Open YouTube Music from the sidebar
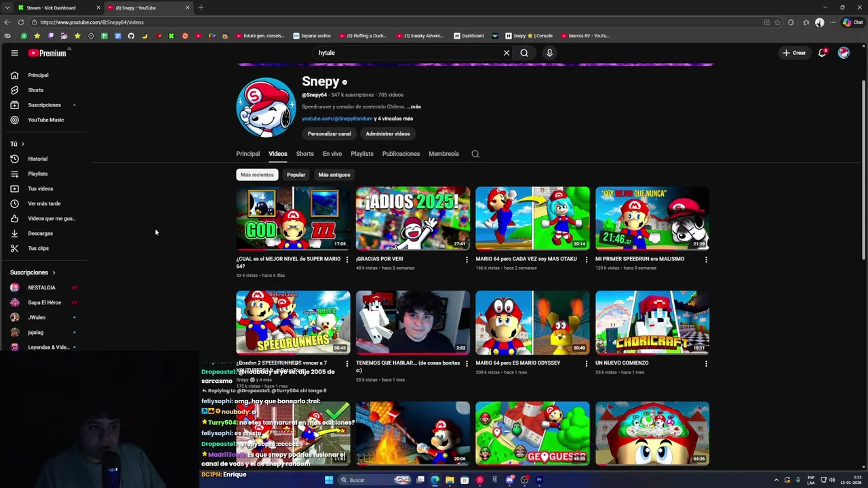Viewport: 868px width, 488px height. click(44, 120)
